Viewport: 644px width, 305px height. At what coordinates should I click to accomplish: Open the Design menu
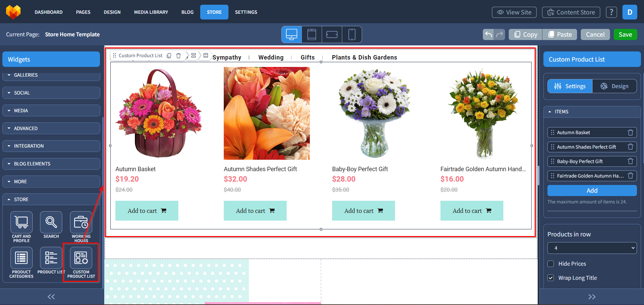[x=112, y=12]
